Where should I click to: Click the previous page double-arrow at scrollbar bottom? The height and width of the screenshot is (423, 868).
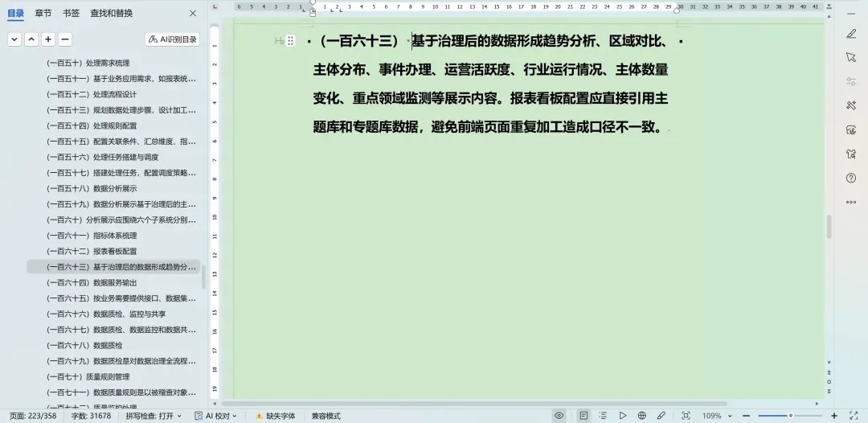click(829, 372)
